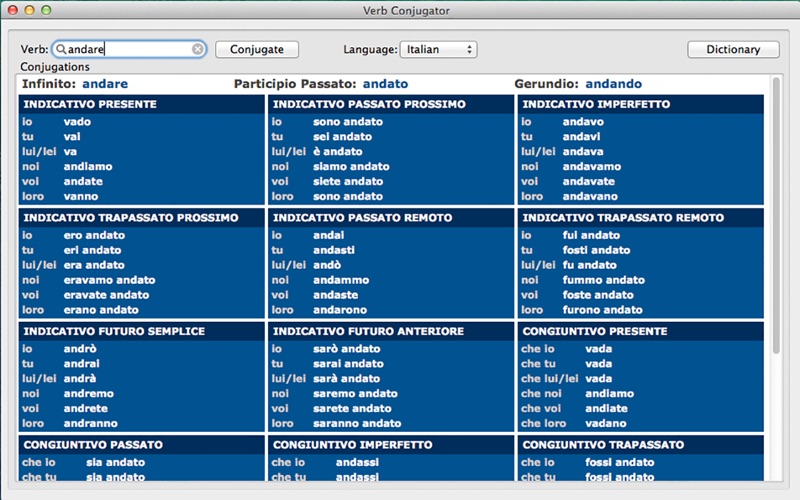The height and width of the screenshot is (500, 800).
Task: Select the CONGIUNTIVO IMPERFETTO header
Action: click(391, 445)
